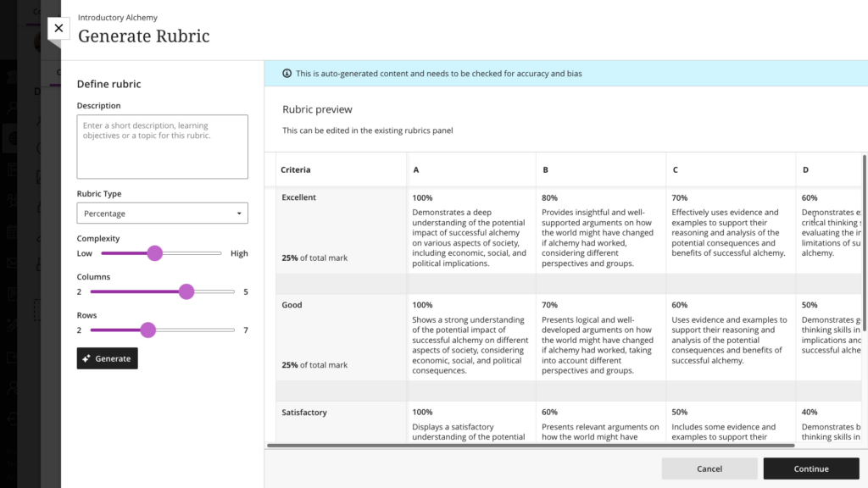Select column header B
This screenshot has height=488, width=868.
[545, 169]
